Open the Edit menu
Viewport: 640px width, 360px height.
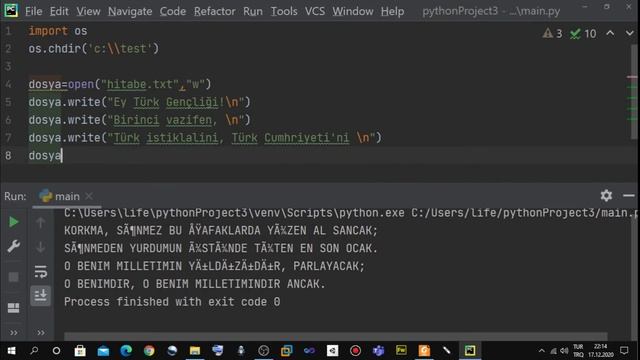(x=59, y=11)
